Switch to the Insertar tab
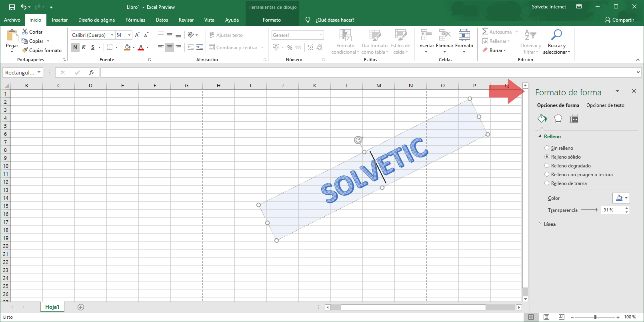Screen dimensions: 644x322 point(60,20)
